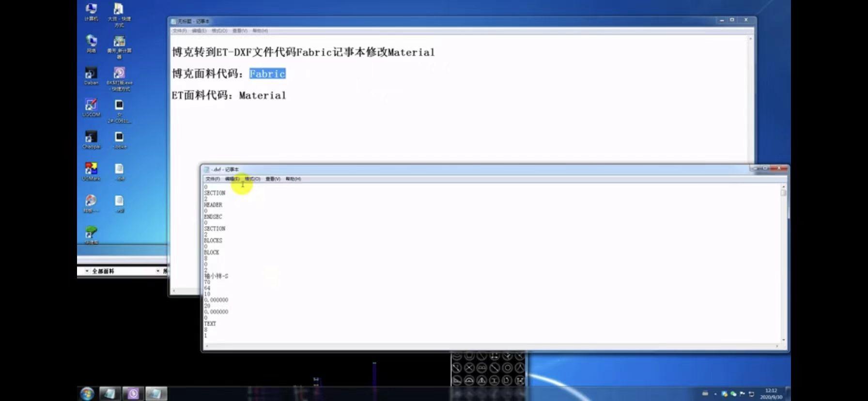Open 查看(V) menu in dxf Notepad
Image resolution: width=868 pixels, height=401 pixels.
pos(273,179)
